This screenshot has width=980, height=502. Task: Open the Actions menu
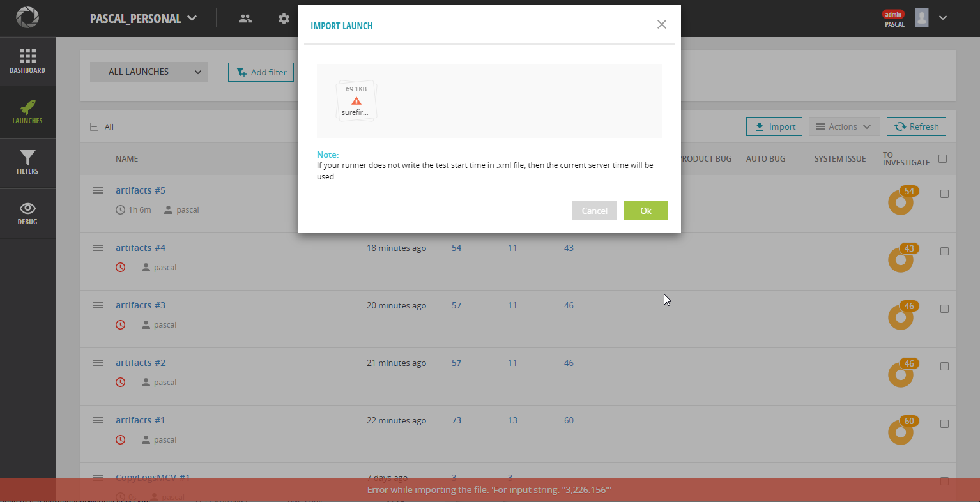tap(844, 126)
